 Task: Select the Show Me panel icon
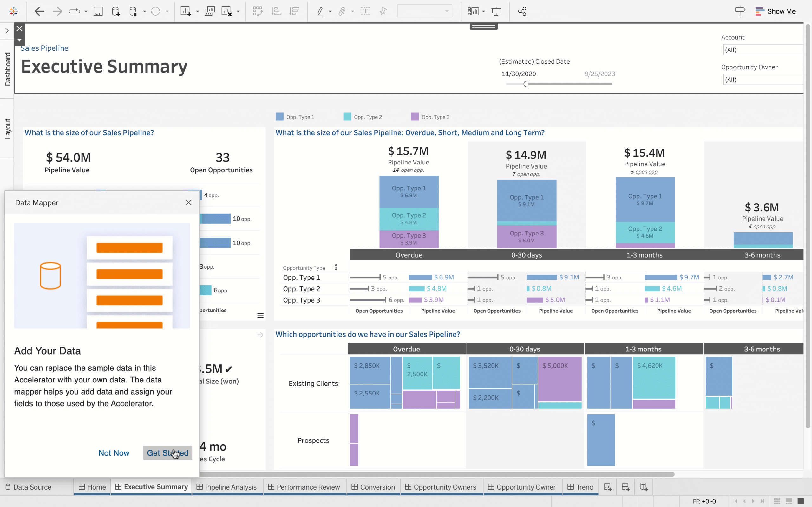760,10
